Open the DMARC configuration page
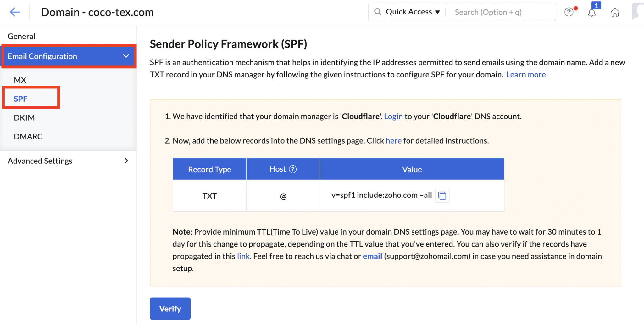Viewport: 644px width, 324px height. tap(28, 136)
